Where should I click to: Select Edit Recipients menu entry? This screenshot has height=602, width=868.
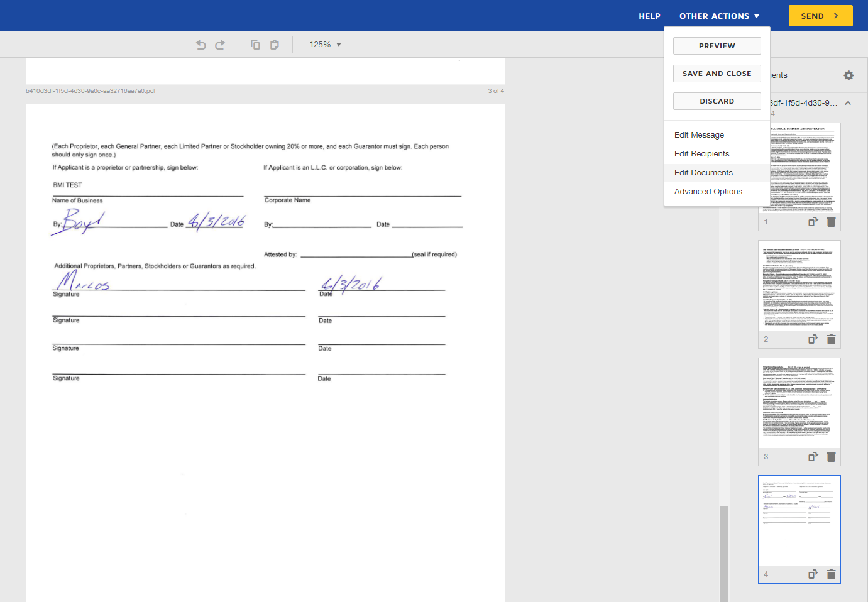[x=717, y=154]
